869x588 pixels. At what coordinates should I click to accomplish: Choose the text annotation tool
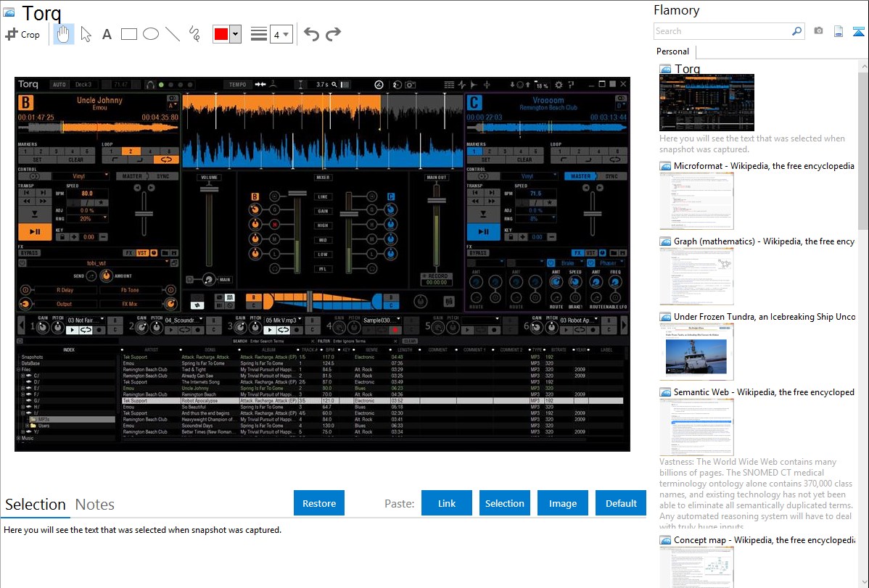pyautogui.click(x=107, y=34)
